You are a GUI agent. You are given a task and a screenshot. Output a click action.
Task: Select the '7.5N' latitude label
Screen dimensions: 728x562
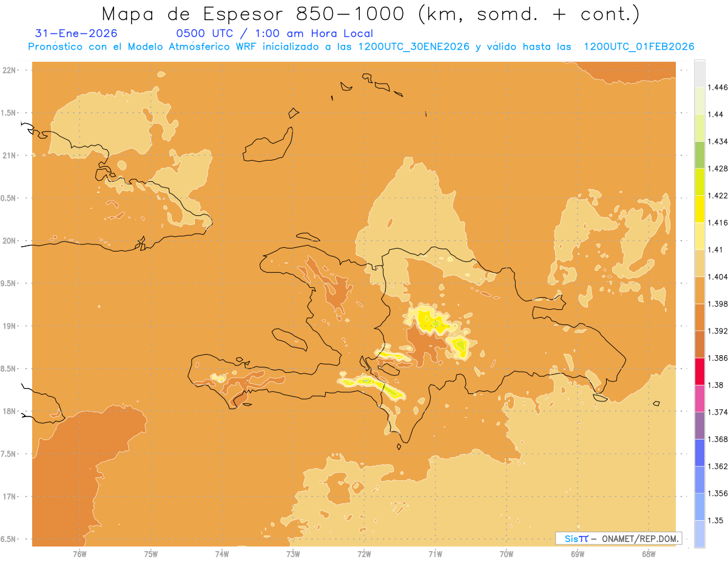[9, 454]
